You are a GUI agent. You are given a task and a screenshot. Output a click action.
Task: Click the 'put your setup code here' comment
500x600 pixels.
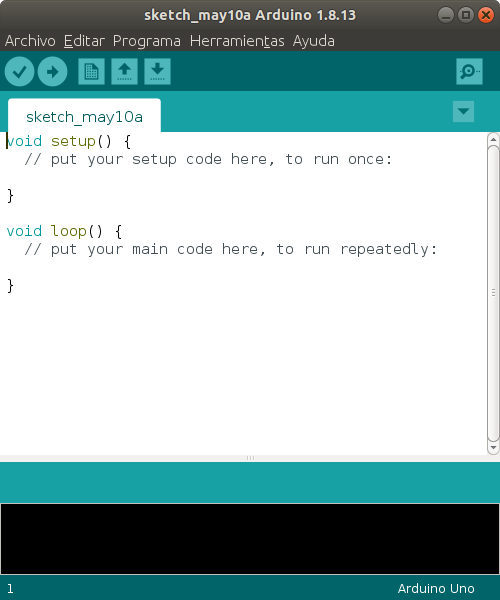[208, 159]
